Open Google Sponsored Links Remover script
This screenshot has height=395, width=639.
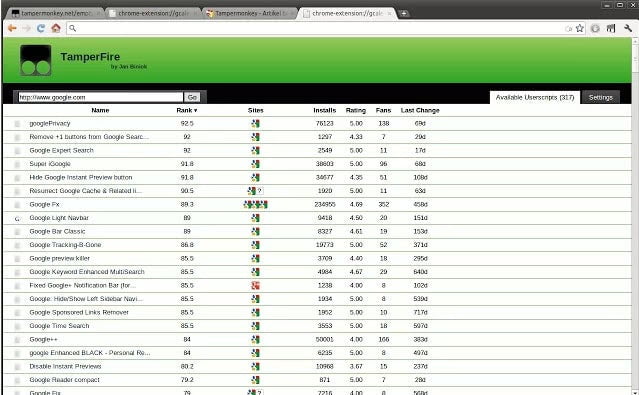79,312
